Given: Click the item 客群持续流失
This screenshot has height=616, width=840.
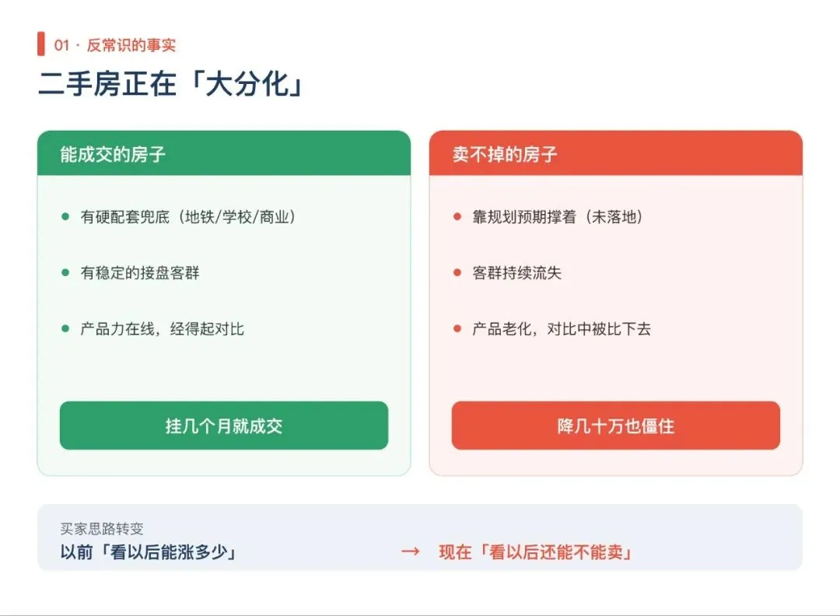Looking at the screenshot, I should (x=516, y=273).
